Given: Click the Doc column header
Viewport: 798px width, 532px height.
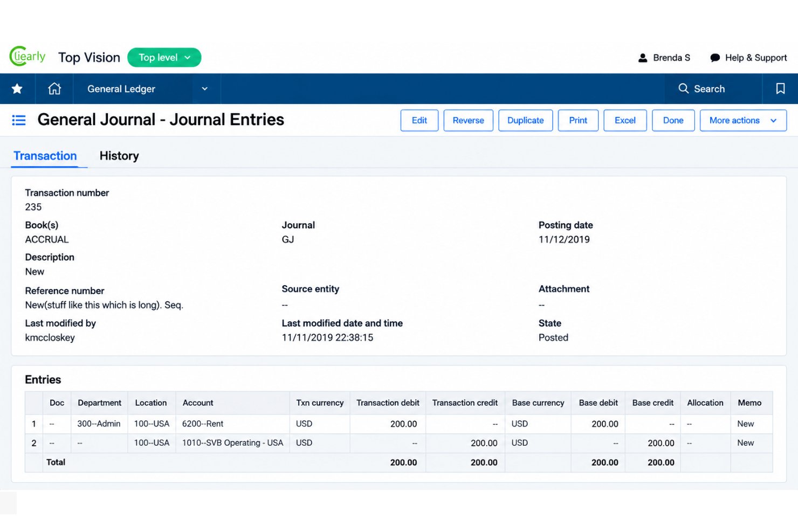Looking at the screenshot, I should (x=57, y=403).
